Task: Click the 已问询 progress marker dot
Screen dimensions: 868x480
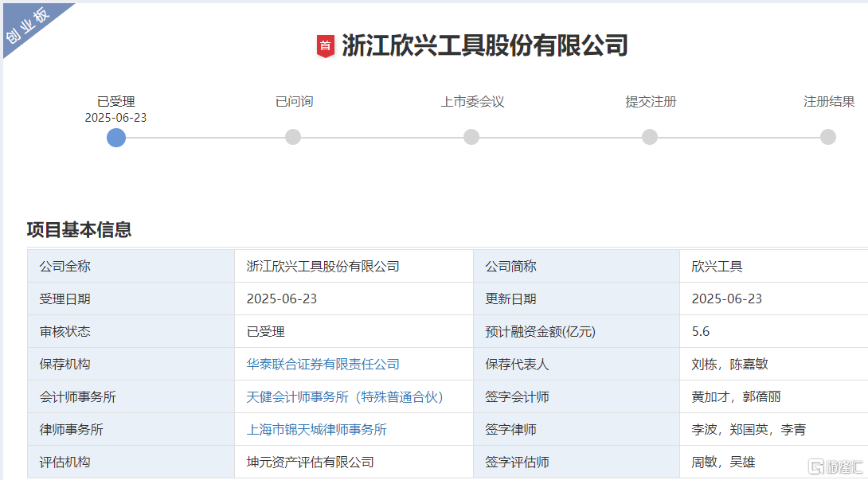Action: coord(293,137)
